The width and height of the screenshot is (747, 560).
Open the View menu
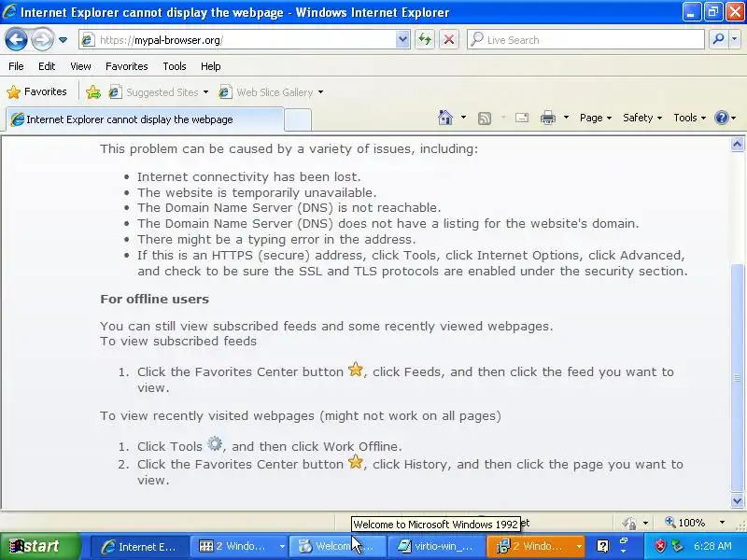click(80, 66)
